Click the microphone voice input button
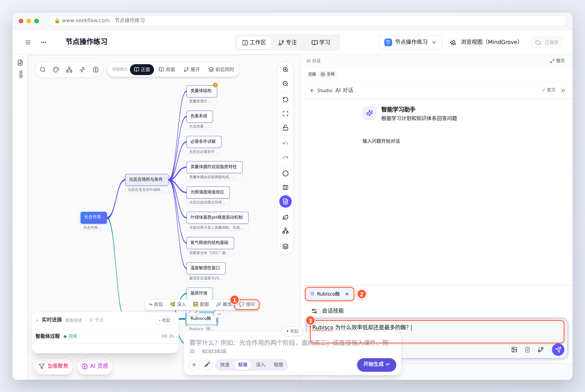585x392 pixels. pyautogui.click(x=207, y=365)
